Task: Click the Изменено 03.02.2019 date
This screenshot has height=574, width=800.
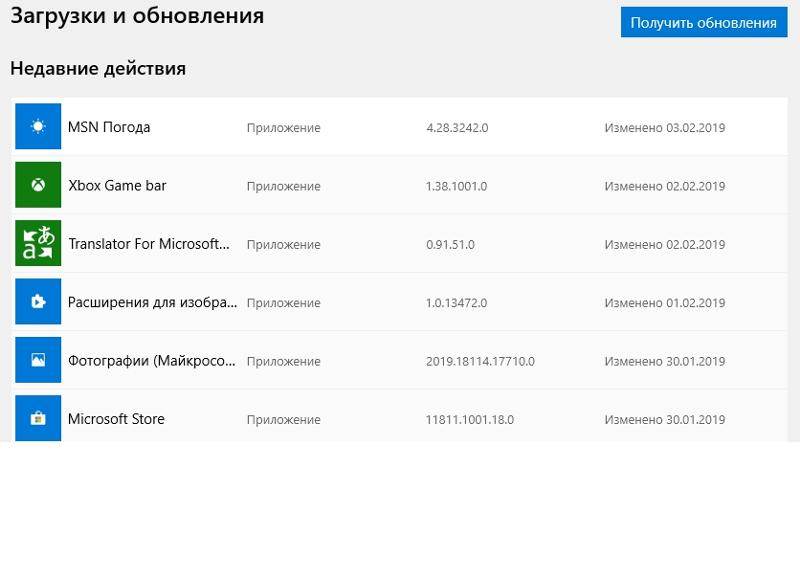Action: pos(665,128)
